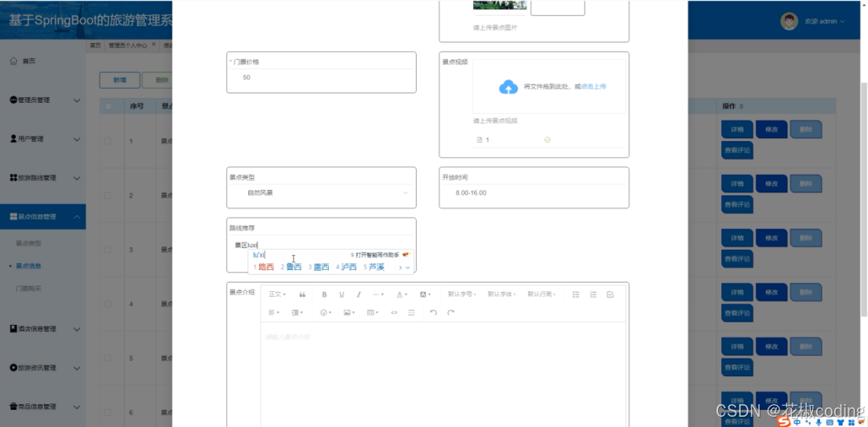The width and height of the screenshot is (868, 427).
Task: Click the Sogou punctuation toggle icon
Action: point(807,422)
